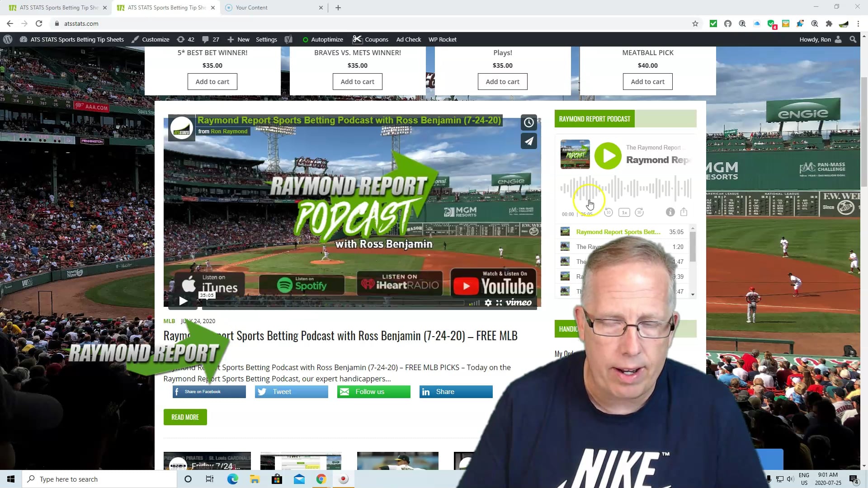Open the 42 updates item
This screenshot has width=868, height=488.
coord(185,39)
